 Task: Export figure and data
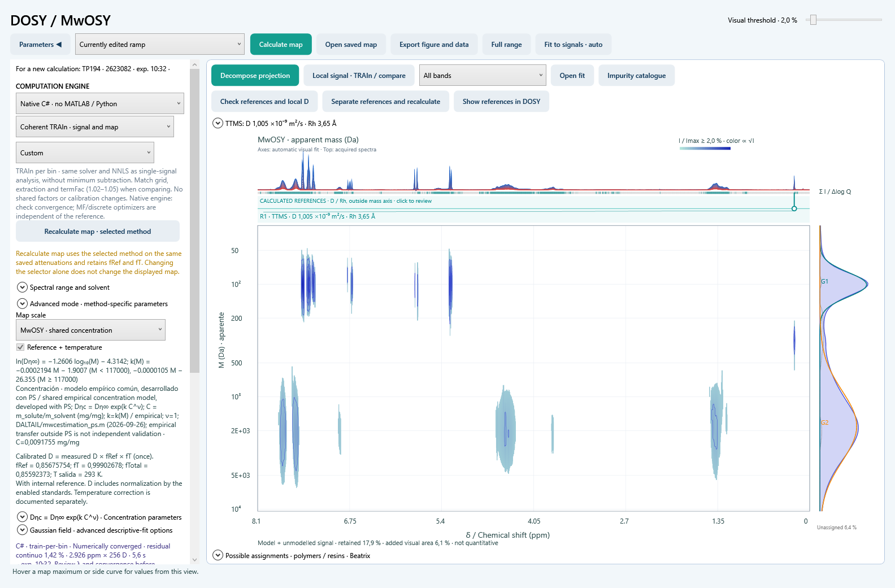pyautogui.click(x=434, y=45)
